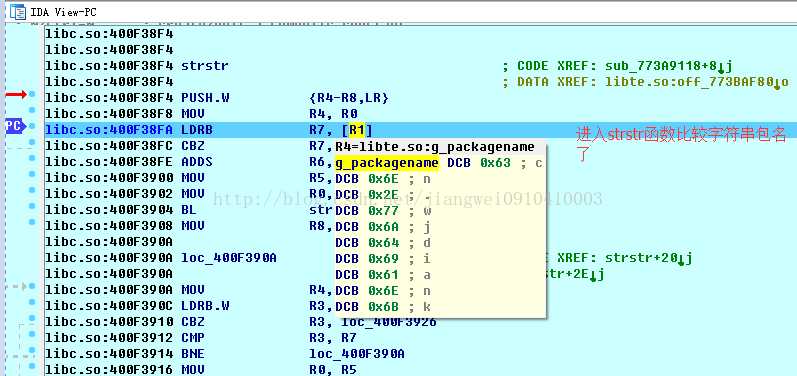Click the strstr function label
The image size is (797, 376).
(x=205, y=66)
